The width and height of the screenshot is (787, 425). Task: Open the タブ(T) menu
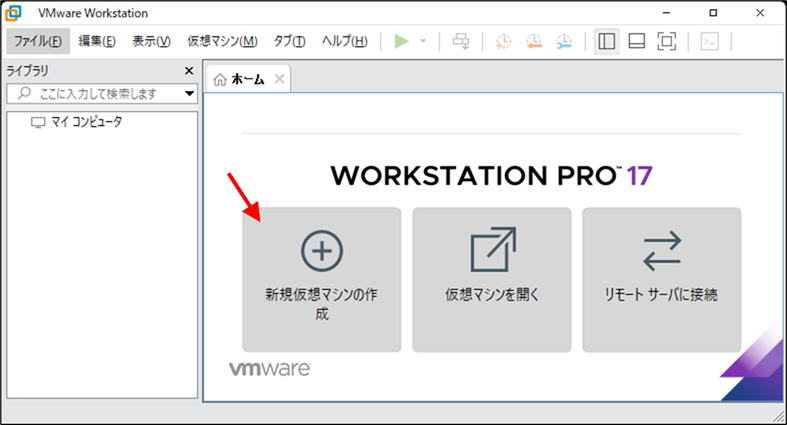(x=289, y=41)
